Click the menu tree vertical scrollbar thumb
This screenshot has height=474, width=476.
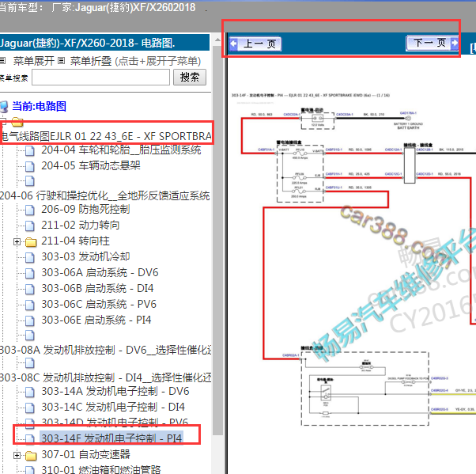pyautogui.click(x=217, y=241)
